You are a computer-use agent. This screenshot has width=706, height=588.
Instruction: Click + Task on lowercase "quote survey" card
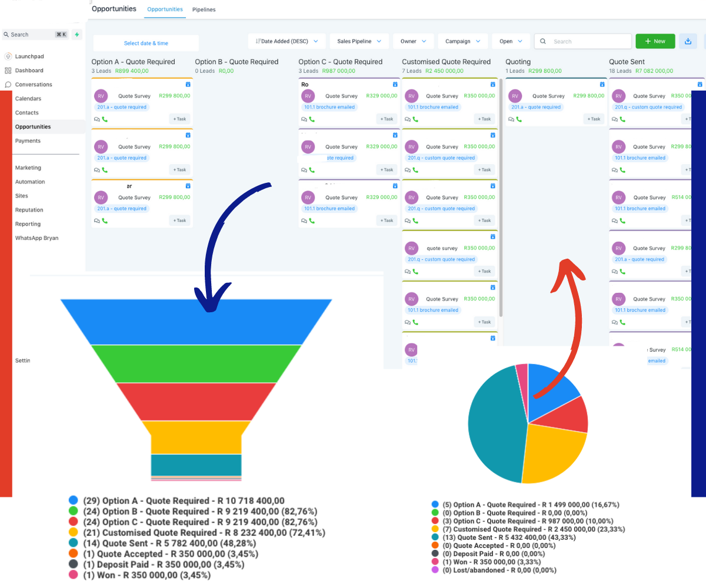(x=485, y=271)
